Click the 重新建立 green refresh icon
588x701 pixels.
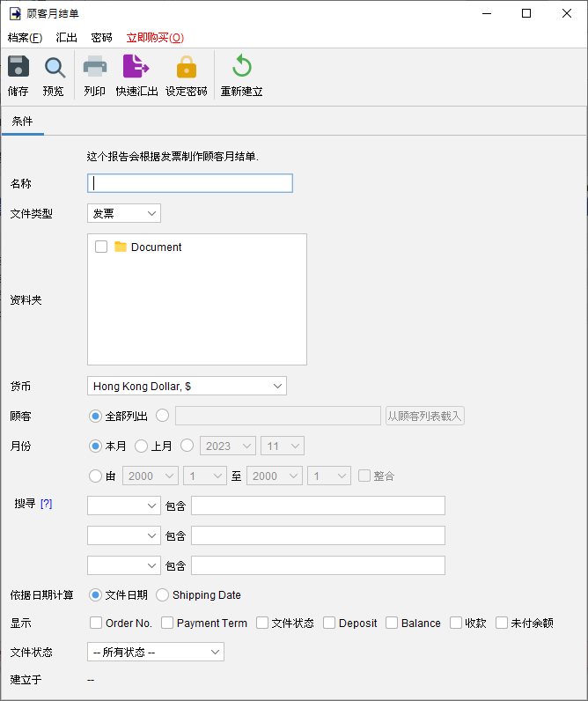pyautogui.click(x=242, y=66)
